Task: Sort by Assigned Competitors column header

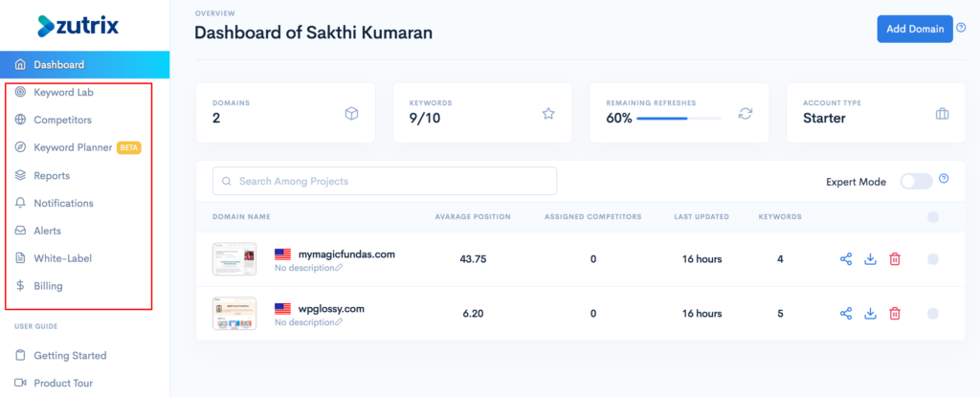Action: pyautogui.click(x=593, y=217)
